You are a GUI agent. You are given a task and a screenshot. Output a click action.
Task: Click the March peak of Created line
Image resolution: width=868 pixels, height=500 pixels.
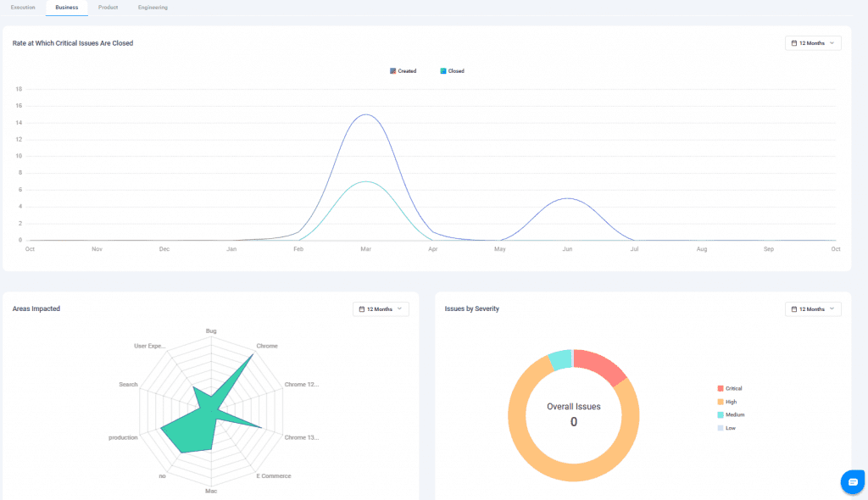pos(364,115)
